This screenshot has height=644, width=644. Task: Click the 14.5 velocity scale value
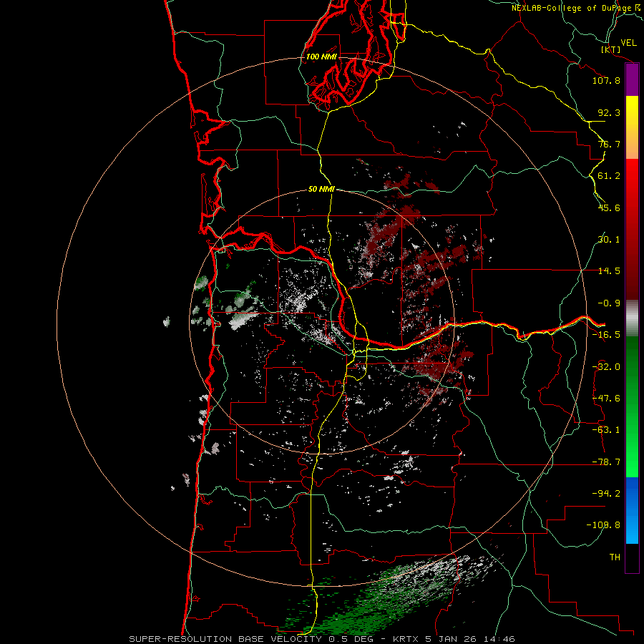tap(609, 271)
